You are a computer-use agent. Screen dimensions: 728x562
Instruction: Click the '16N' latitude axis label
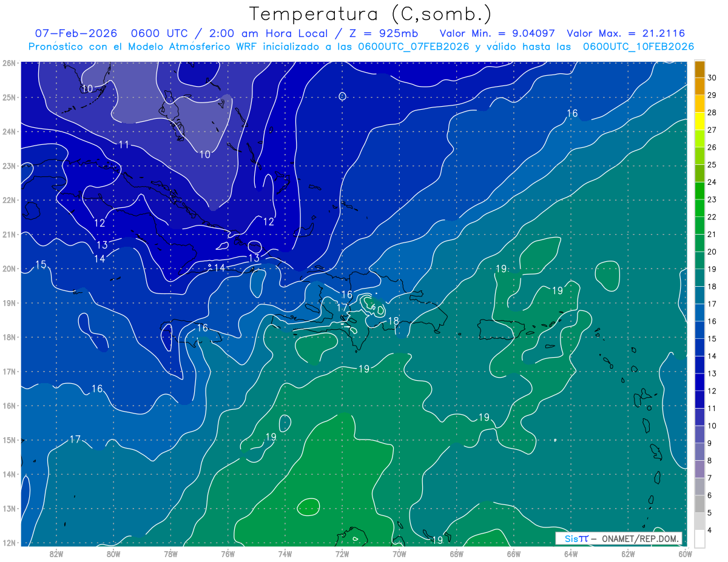[x=9, y=406]
